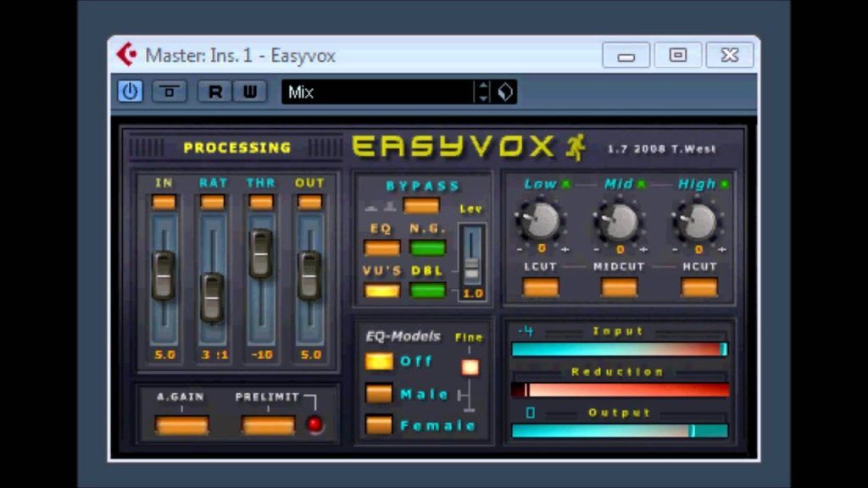Click the preset up/down stepper arrows
Image resolution: width=868 pixels, height=488 pixels.
tap(483, 91)
